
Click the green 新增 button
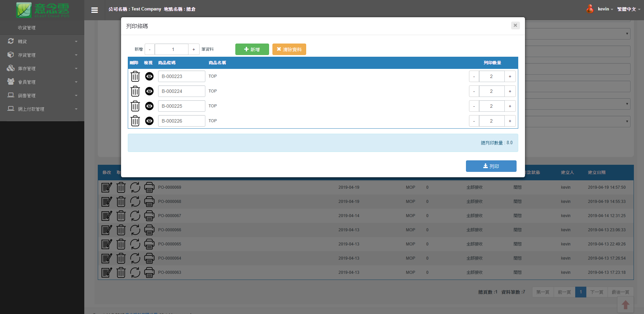pos(252,49)
